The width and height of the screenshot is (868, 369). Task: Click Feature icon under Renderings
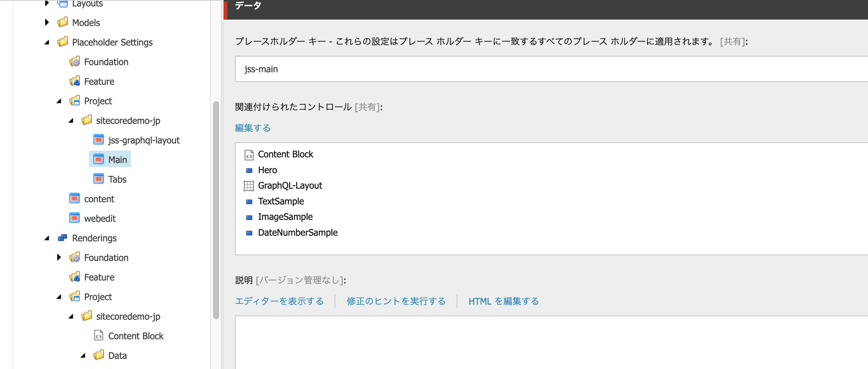pyautogui.click(x=75, y=277)
